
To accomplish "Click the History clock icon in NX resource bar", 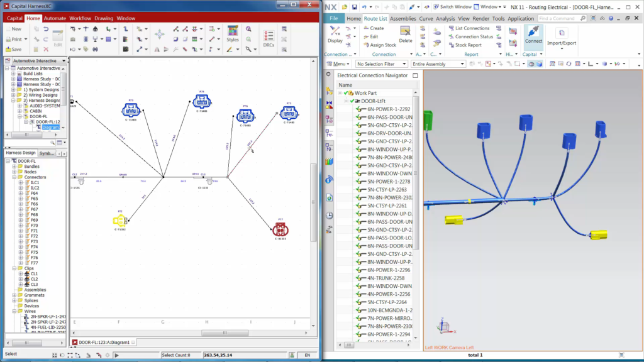I will click(x=330, y=216).
